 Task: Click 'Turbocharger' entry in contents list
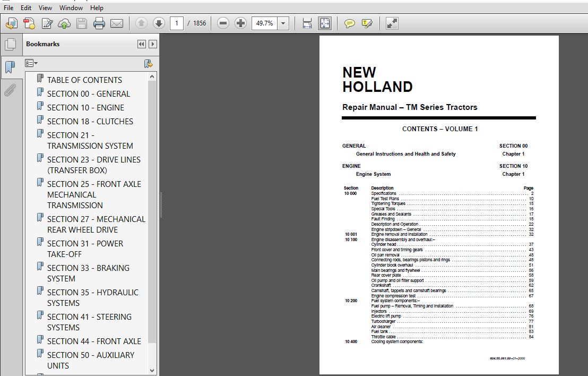pos(383,322)
